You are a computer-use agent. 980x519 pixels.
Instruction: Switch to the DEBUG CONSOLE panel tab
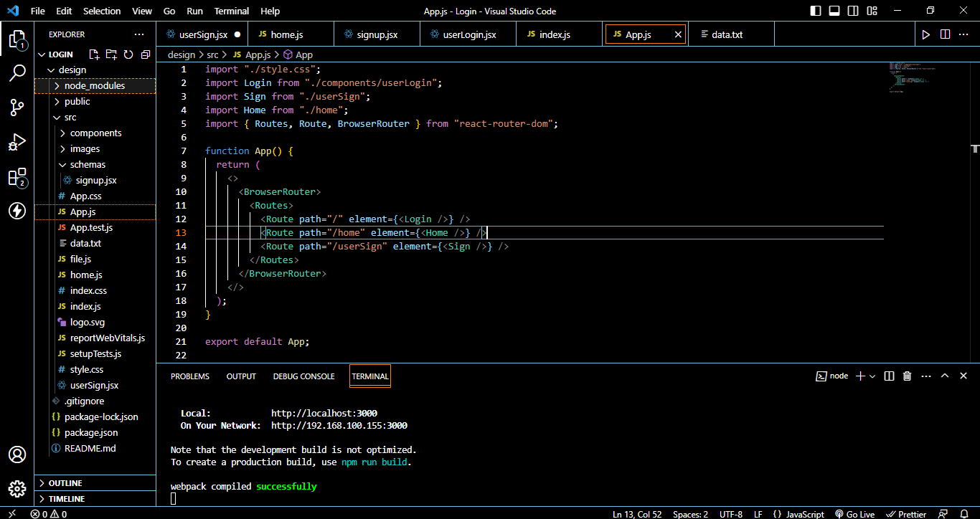tap(303, 376)
